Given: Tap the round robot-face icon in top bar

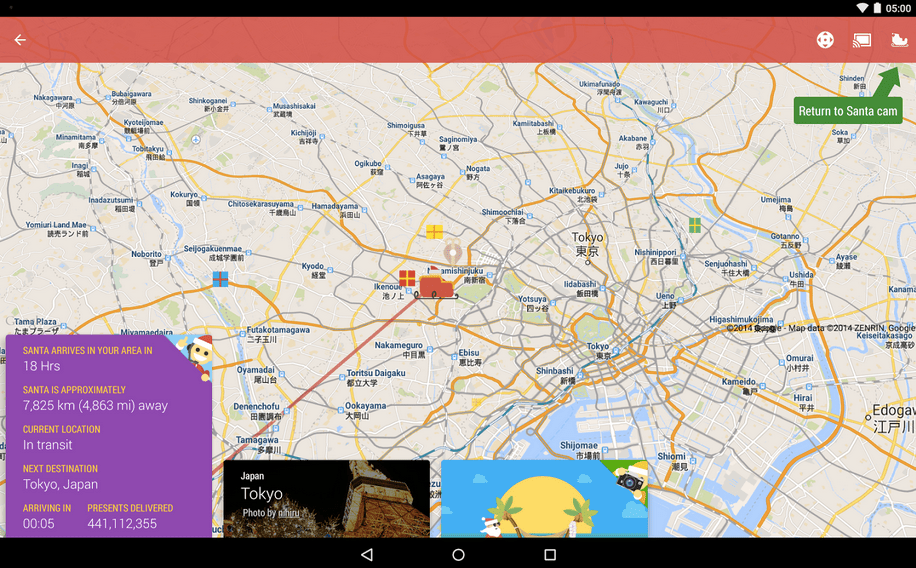Looking at the screenshot, I should click(825, 40).
